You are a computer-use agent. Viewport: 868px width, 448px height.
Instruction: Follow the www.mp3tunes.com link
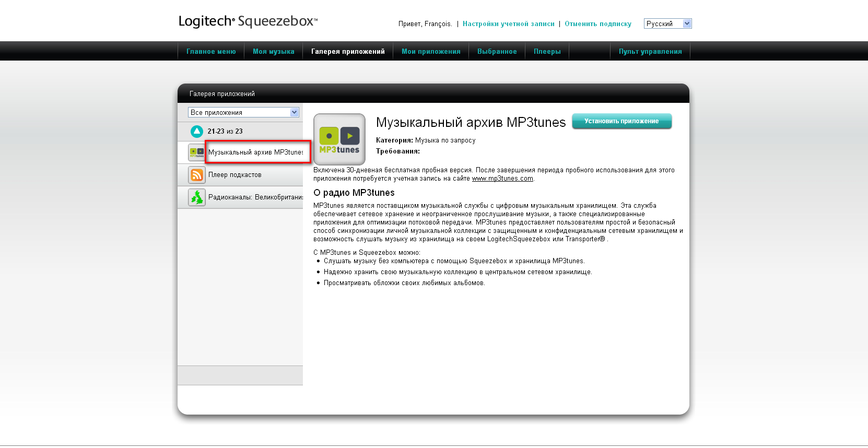click(x=502, y=179)
